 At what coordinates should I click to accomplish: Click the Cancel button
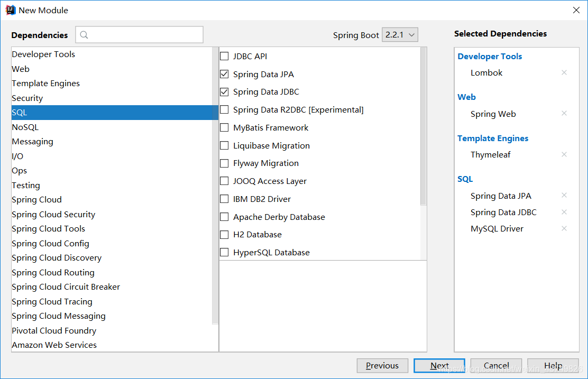(496, 365)
